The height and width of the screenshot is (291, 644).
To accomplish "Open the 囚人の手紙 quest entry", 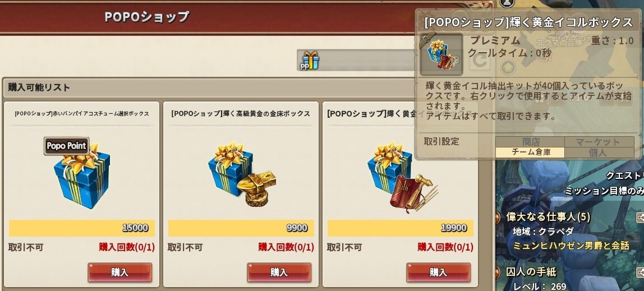I will click(531, 272).
